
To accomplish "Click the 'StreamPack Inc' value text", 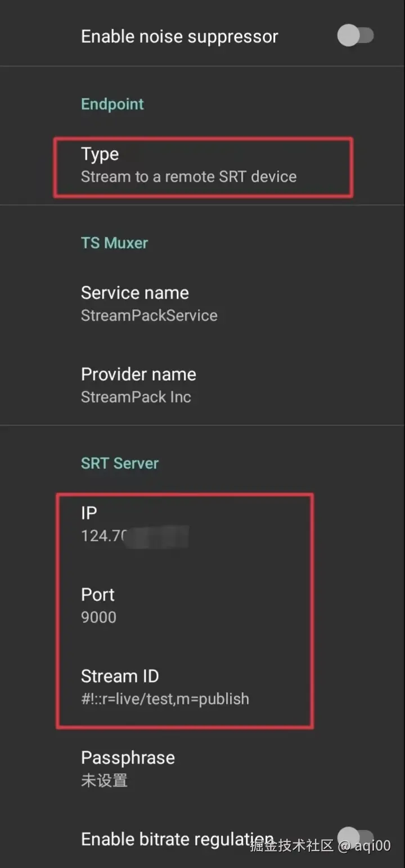I will coord(136,397).
